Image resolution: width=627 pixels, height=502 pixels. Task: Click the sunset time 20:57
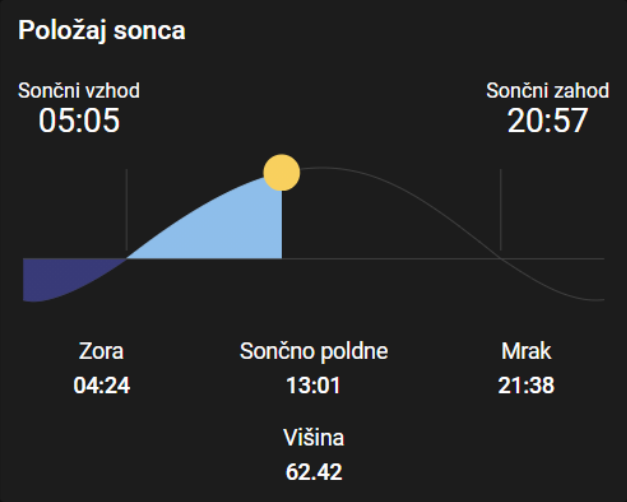point(547,120)
